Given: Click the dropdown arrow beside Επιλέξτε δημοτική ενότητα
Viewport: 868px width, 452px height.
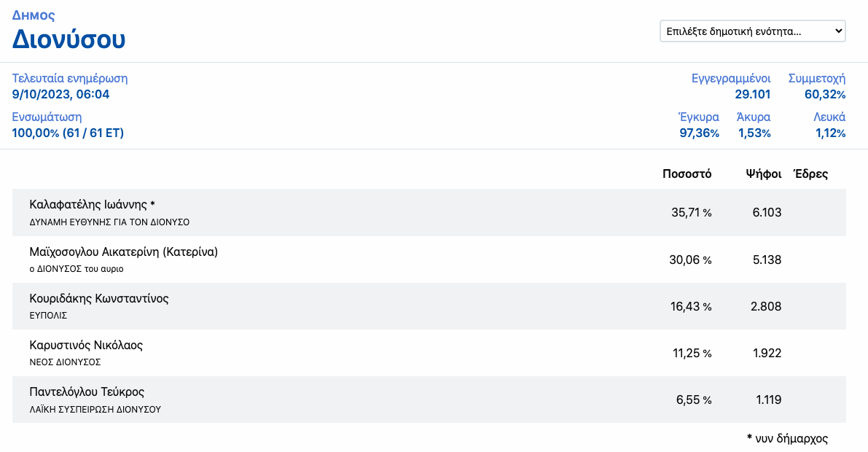Looking at the screenshot, I should (x=838, y=31).
